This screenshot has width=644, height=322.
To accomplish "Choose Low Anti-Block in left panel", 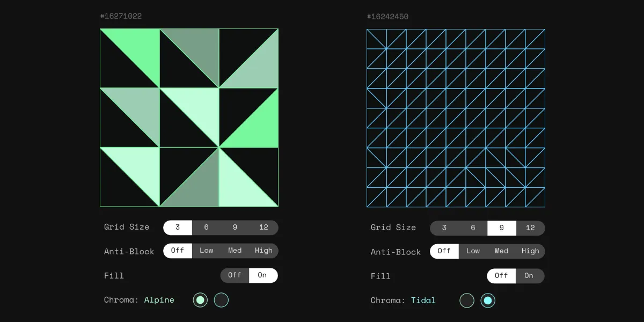I will [x=206, y=251].
